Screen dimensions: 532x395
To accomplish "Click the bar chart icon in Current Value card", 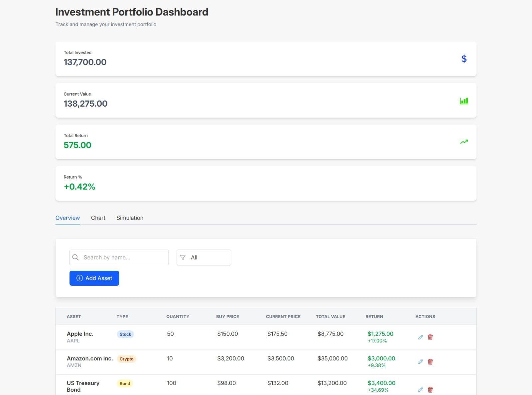I will point(464,101).
